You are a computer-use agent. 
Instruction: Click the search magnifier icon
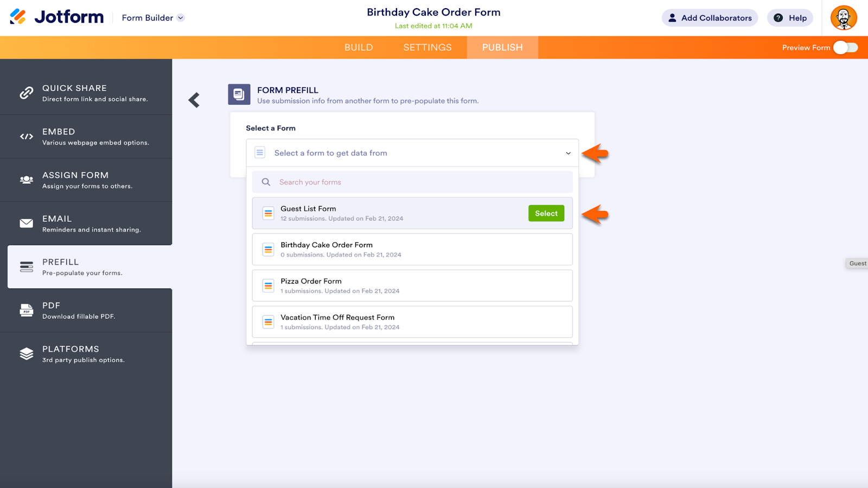click(266, 182)
